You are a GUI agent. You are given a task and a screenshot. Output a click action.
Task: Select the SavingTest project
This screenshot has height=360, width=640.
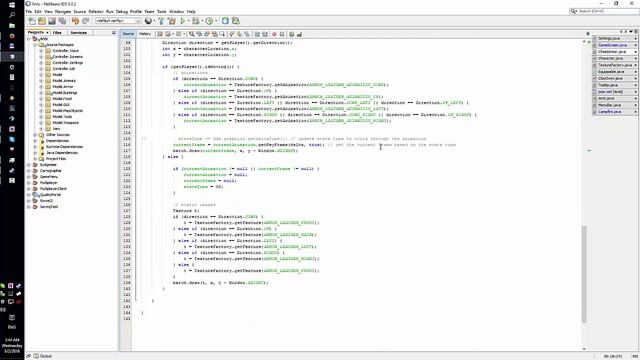pyautogui.click(x=49, y=207)
